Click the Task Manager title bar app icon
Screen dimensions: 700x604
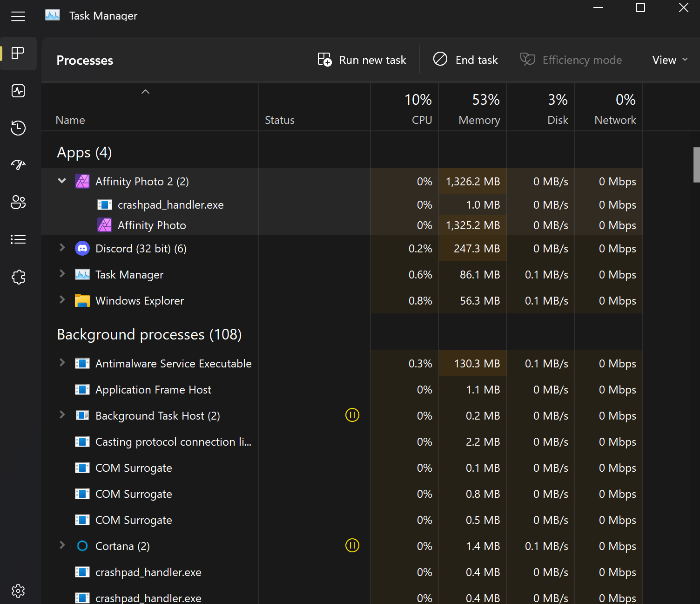53,15
